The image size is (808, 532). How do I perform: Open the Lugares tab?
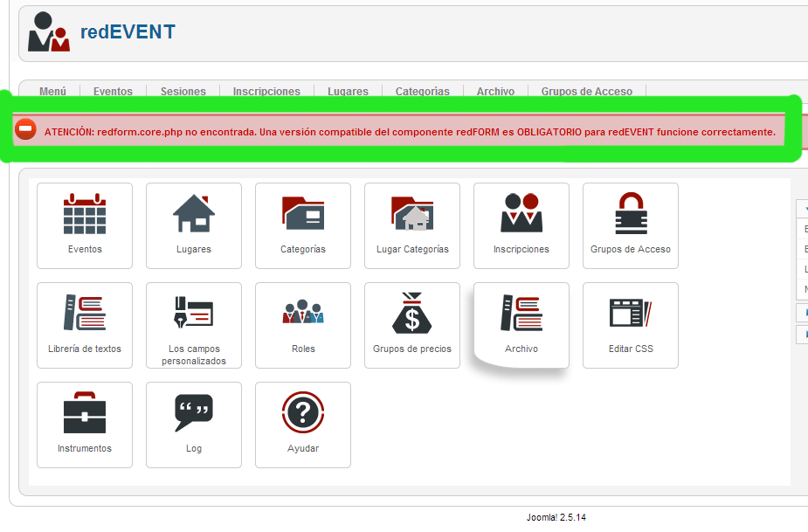[348, 91]
